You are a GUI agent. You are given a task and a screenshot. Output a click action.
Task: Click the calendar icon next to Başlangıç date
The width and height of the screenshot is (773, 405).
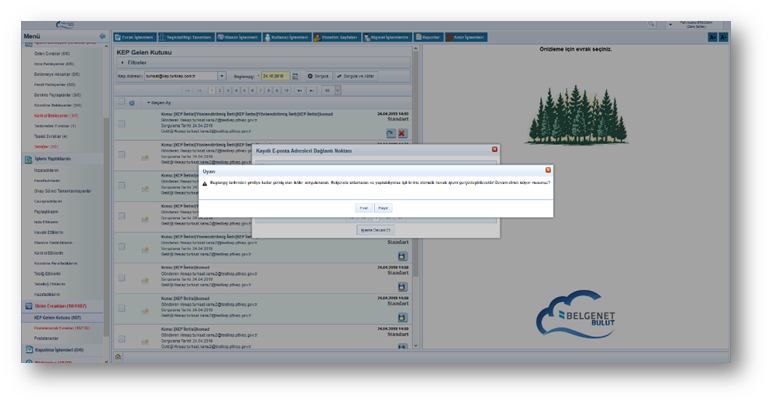click(296, 75)
